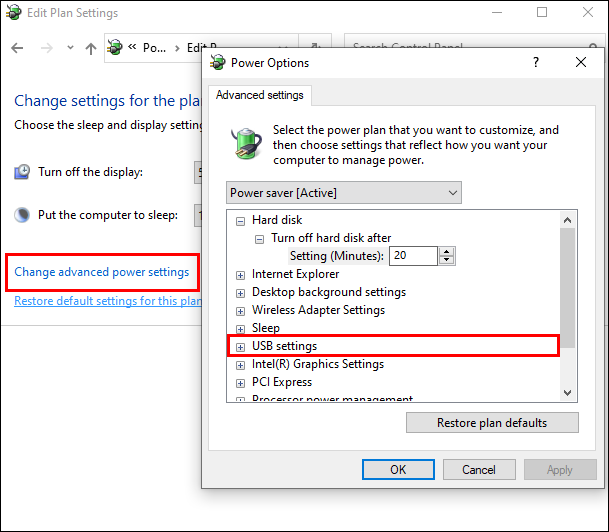Increase hard disk minutes with the up arrow
The height and width of the screenshot is (532, 609).
[x=447, y=251]
